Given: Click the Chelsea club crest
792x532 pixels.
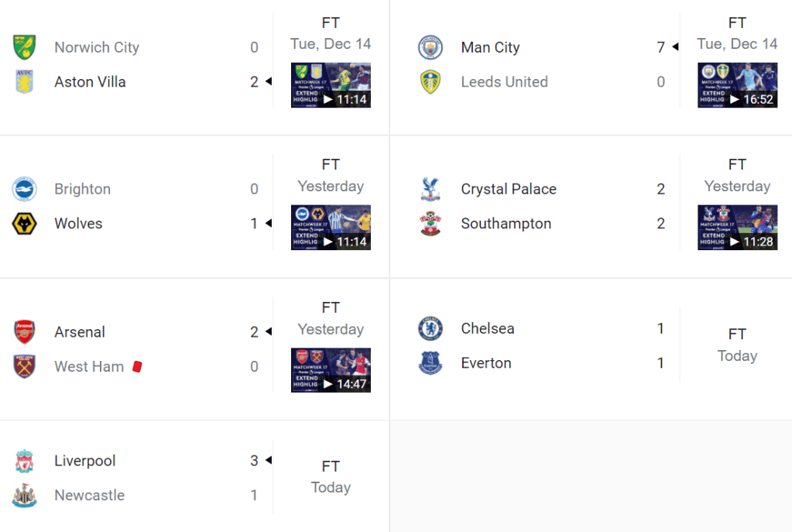Looking at the screenshot, I should click(430, 328).
